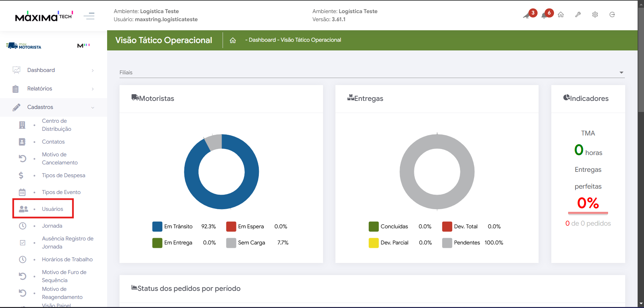Open the settings gear icon
Viewport: 644px width, 308px height.
[x=595, y=15]
